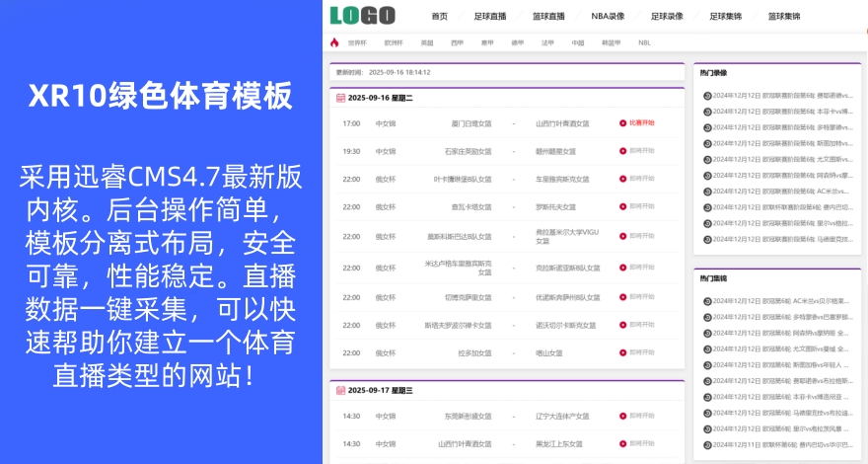Click the green LOGO image
Screen dimensions: 868x464
(362, 15)
